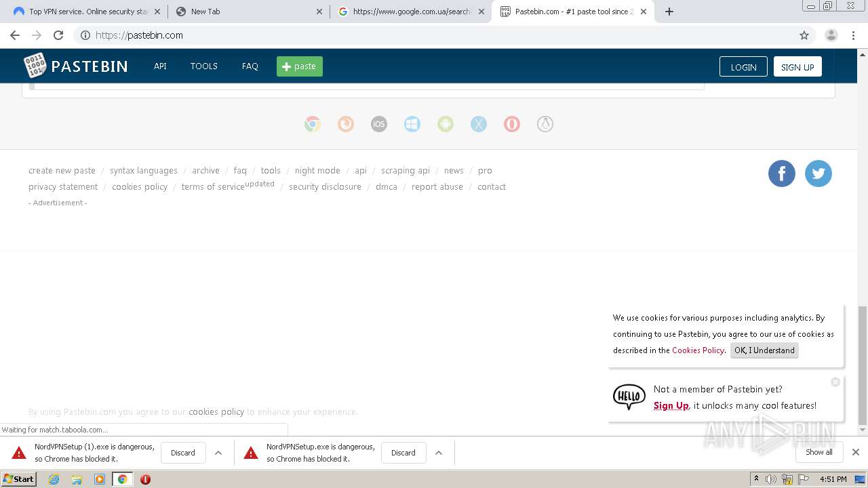This screenshot has width=868, height=488.
Task: Open the API menu item
Action: tap(160, 66)
